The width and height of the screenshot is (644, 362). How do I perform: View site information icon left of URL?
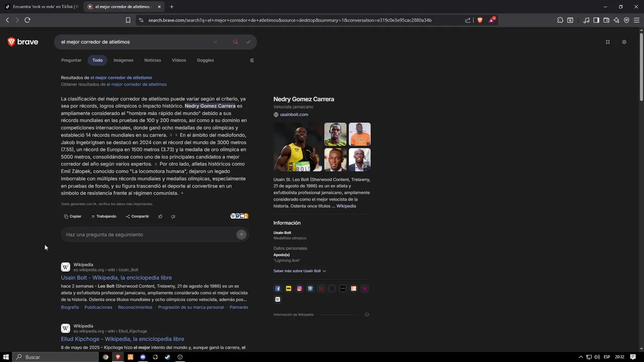tap(141, 20)
